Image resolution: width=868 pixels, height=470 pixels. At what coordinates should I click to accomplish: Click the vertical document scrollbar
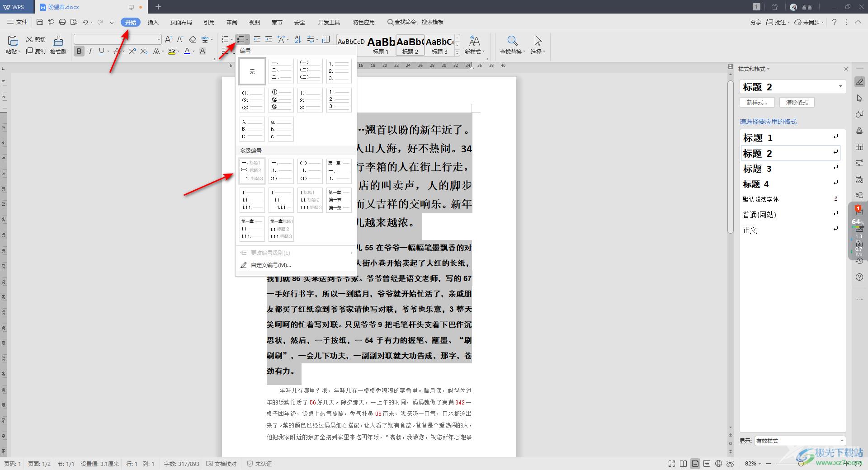point(731,157)
